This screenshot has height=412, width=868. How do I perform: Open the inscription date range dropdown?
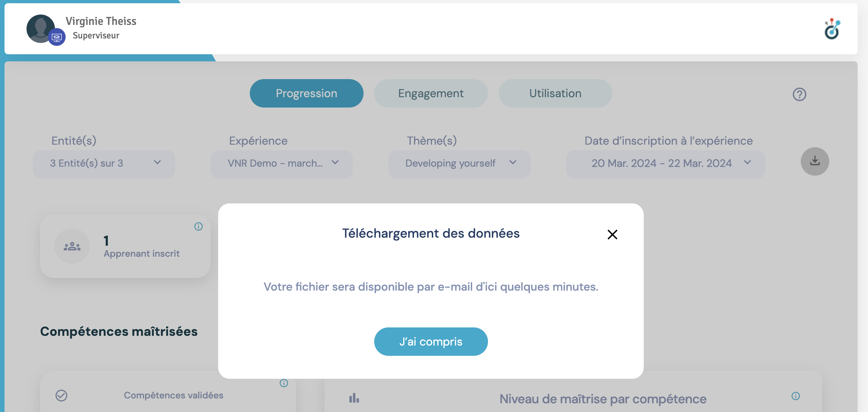pyautogui.click(x=665, y=164)
